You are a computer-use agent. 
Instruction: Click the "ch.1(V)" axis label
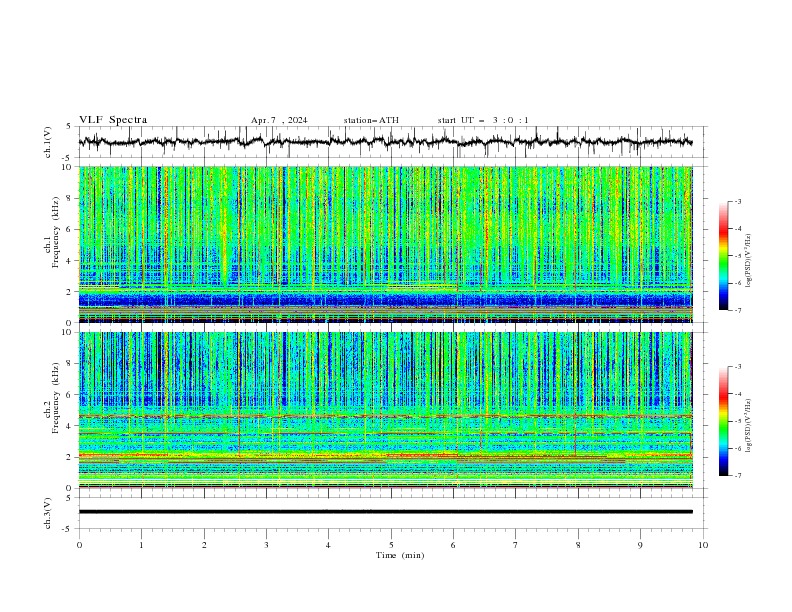point(48,142)
